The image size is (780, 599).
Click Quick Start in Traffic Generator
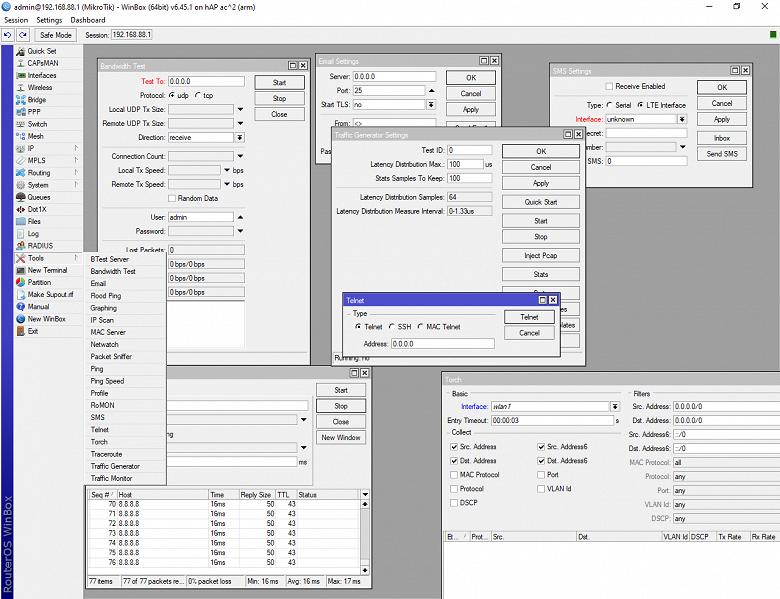click(540, 202)
